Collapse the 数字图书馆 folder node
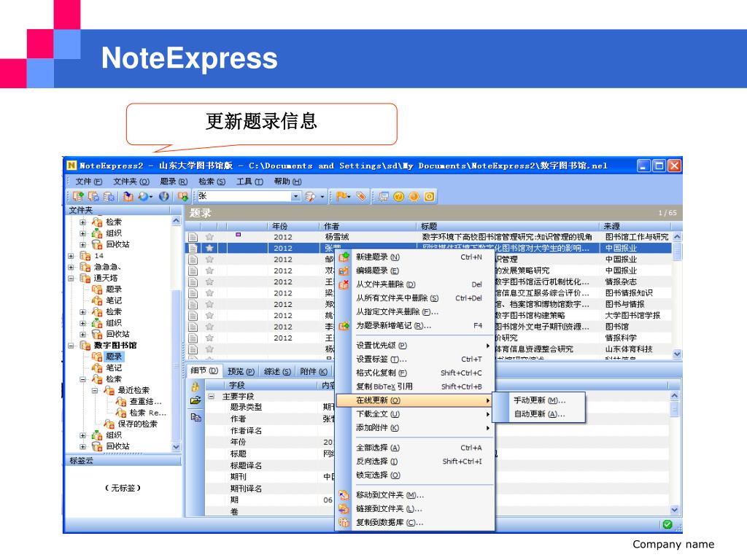747x560 pixels. [71, 346]
